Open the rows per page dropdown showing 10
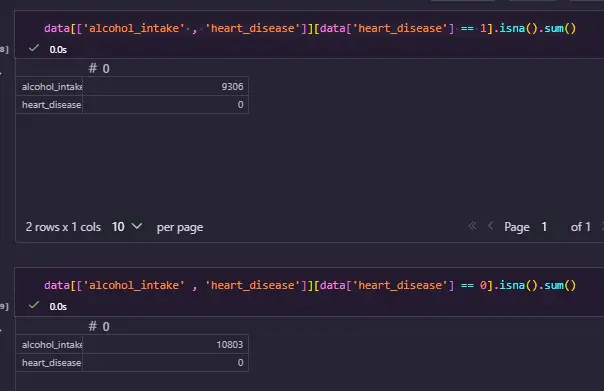This screenshot has width=604, height=391. point(127,227)
